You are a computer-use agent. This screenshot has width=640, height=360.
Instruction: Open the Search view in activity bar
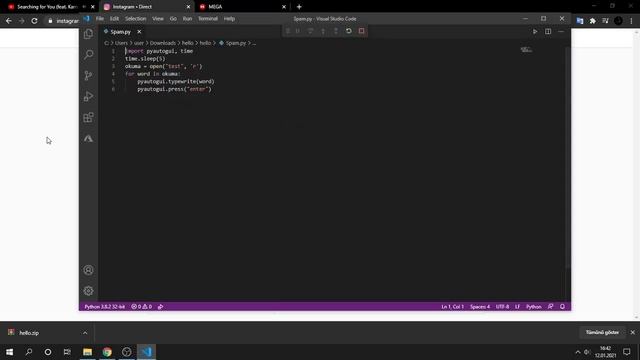click(88, 54)
